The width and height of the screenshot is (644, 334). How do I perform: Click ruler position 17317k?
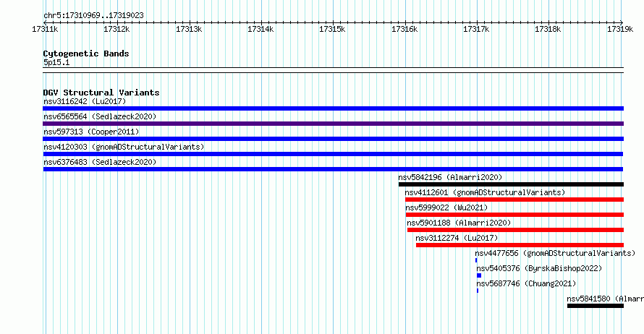[476, 29]
